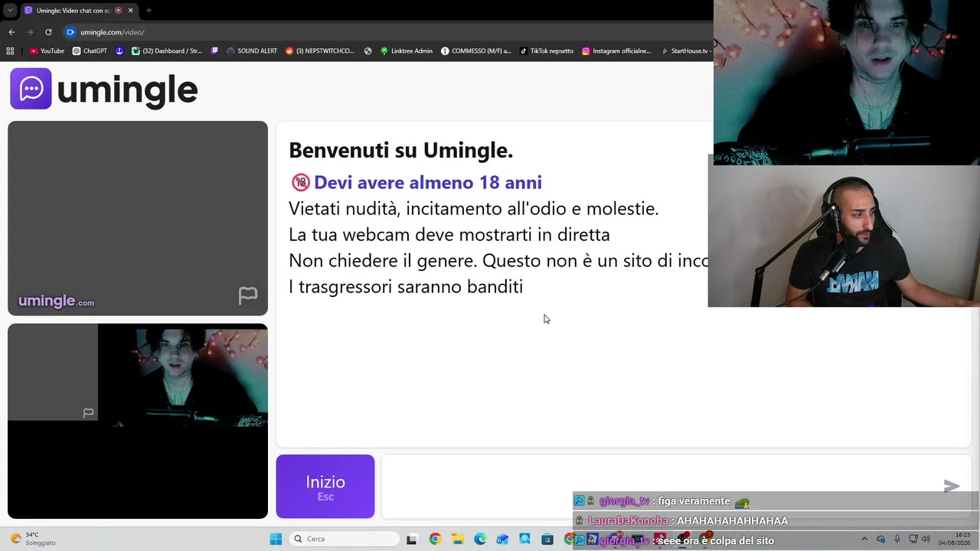Go back to the previous page

coord(11,32)
